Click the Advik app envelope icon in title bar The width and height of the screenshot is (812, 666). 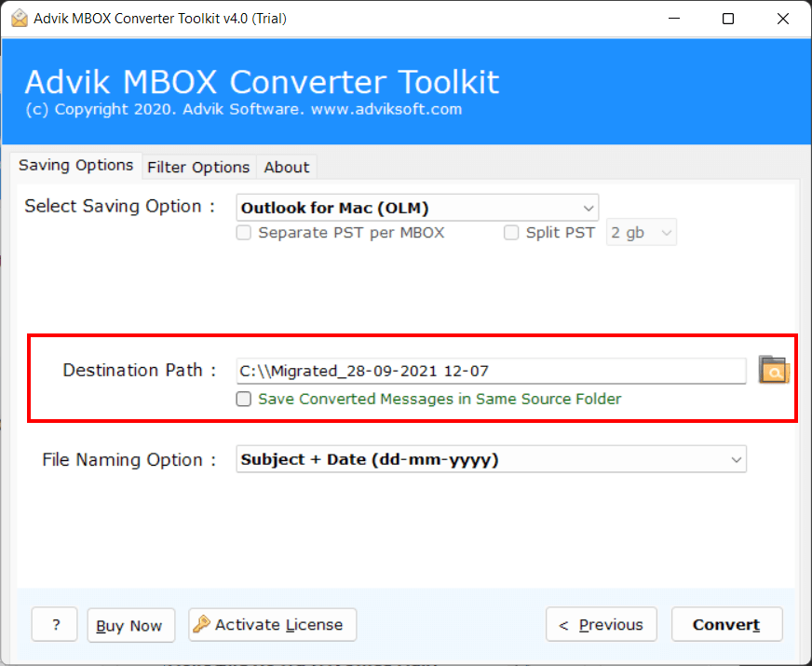20,18
